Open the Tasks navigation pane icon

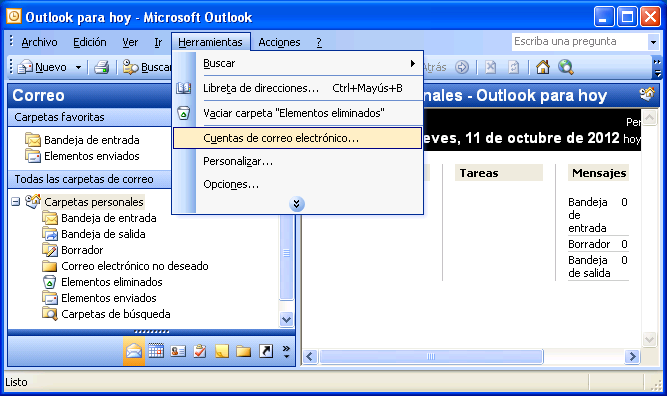pyautogui.click(x=200, y=351)
